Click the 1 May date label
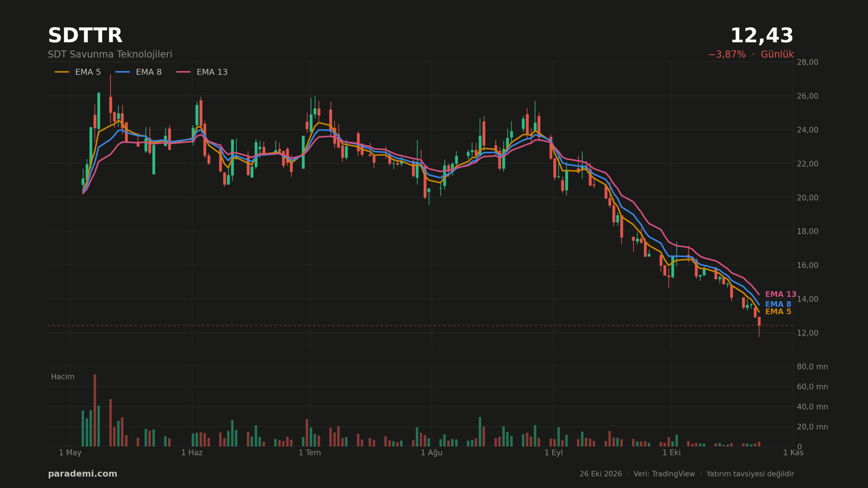 point(70,453)
